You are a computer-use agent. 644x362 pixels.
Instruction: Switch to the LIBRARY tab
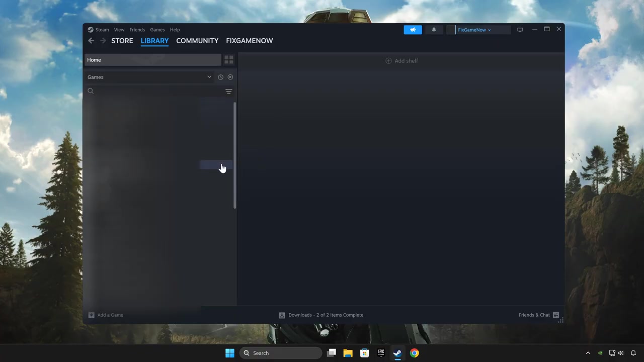(x=154, y=41)
